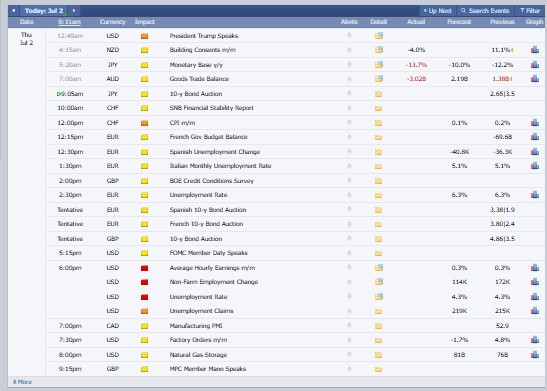Screen dimensions: 547x391
Task: Toggle alert bell for Manufacturing PMI
Action: (349, 325)
